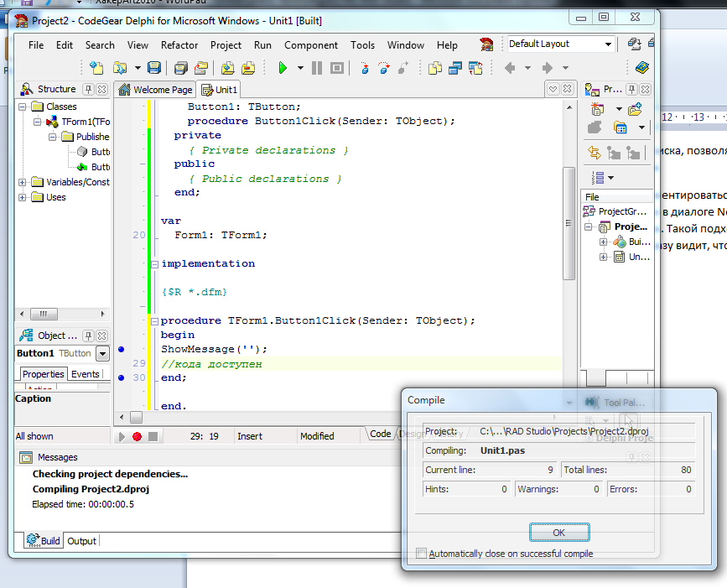Click Add File to Project icon
Image resolution: width=727 pixels, height=588 pixels.
point(227,68)
